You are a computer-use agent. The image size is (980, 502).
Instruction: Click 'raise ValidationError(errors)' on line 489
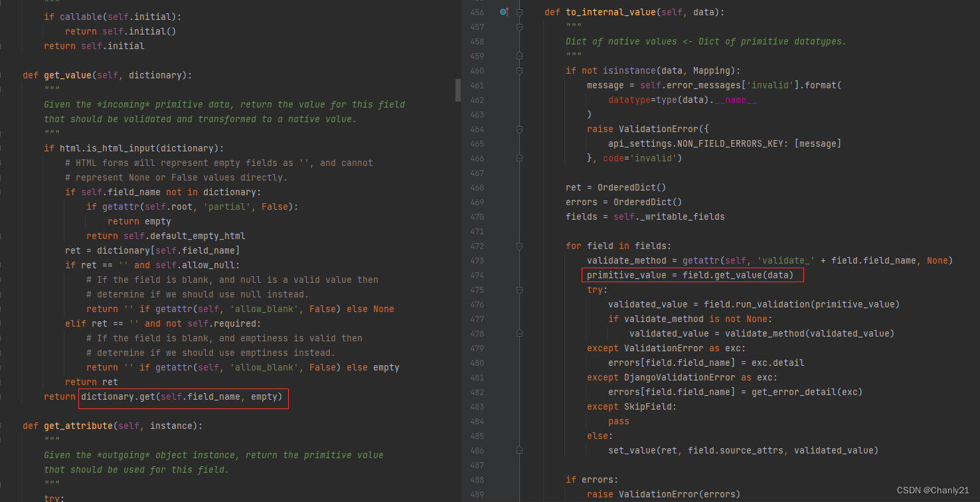pyautogui.click(x=663, y=494)
